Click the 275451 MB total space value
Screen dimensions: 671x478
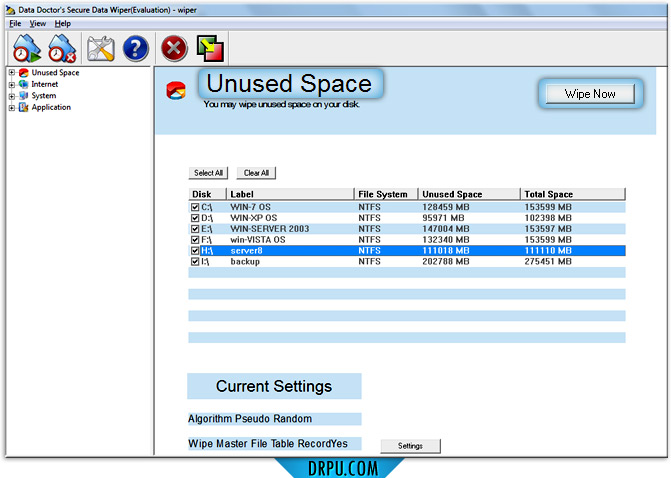coord(548,262)
